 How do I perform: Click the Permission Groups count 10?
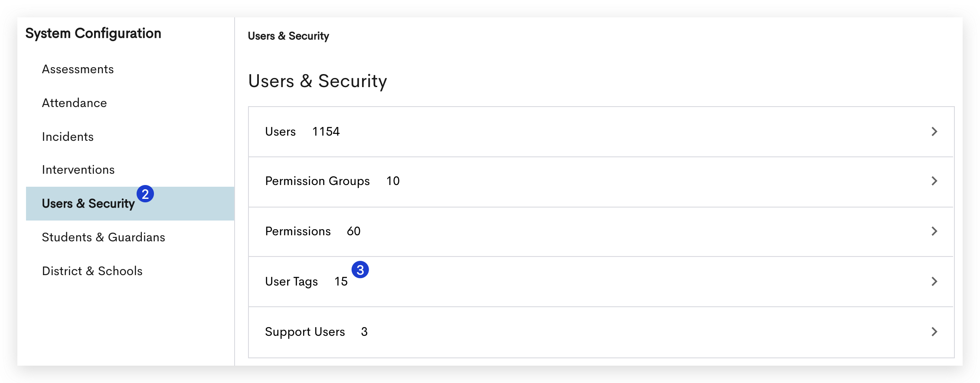pyautogui.click(x=393, y=181)
